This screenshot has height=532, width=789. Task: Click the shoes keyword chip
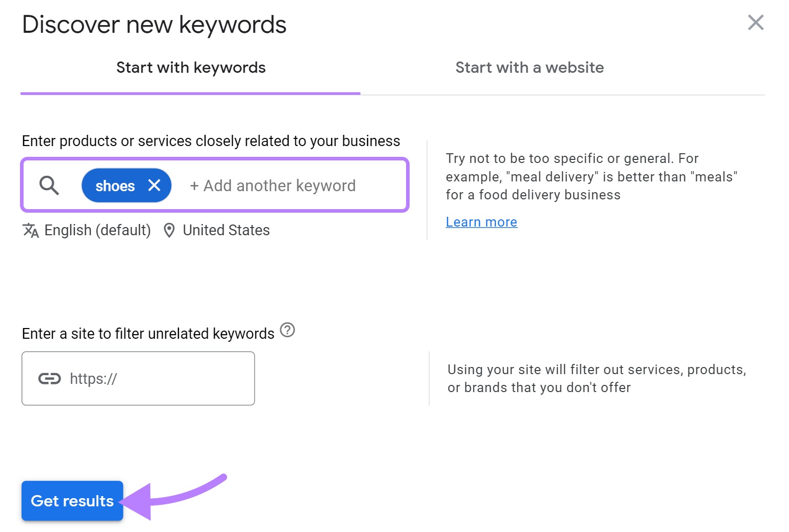pyautogui.click(x=115, y=186)
